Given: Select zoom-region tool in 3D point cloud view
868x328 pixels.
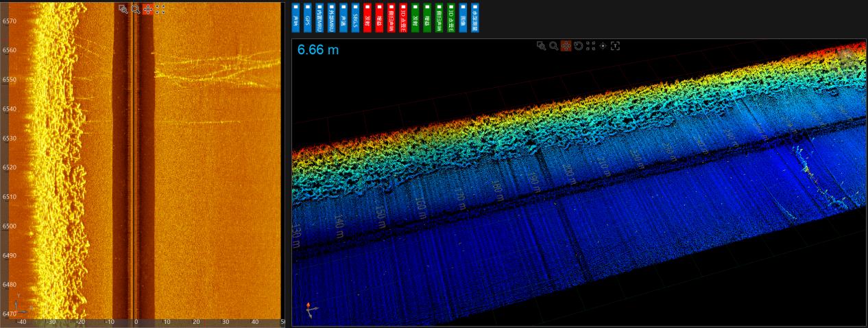Looking at the screenshot, I should (x=541, y=45).
